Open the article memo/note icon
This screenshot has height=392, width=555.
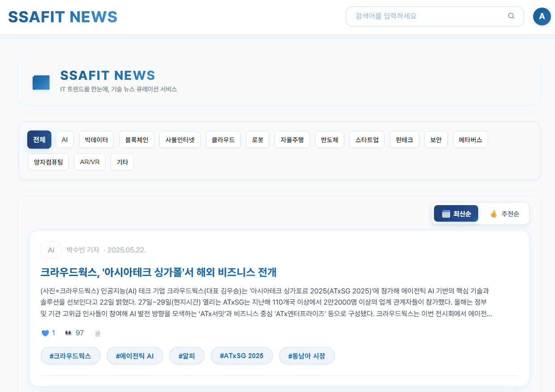[97, 333]
